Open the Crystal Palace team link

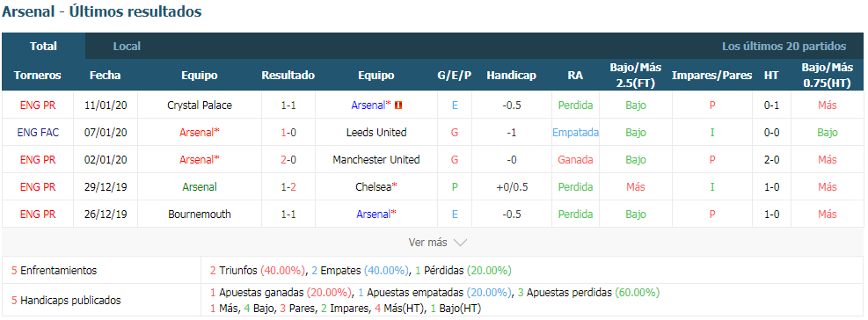(x=200, y=105)
